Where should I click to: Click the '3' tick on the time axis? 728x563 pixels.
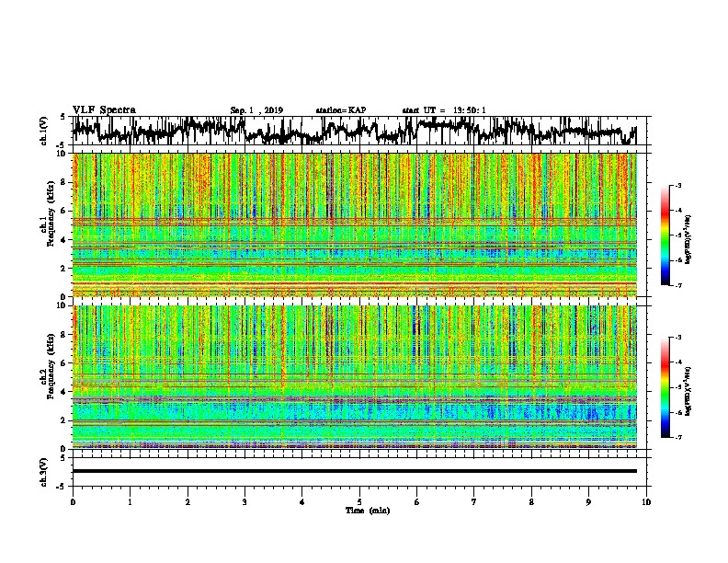tap(245, 502)
